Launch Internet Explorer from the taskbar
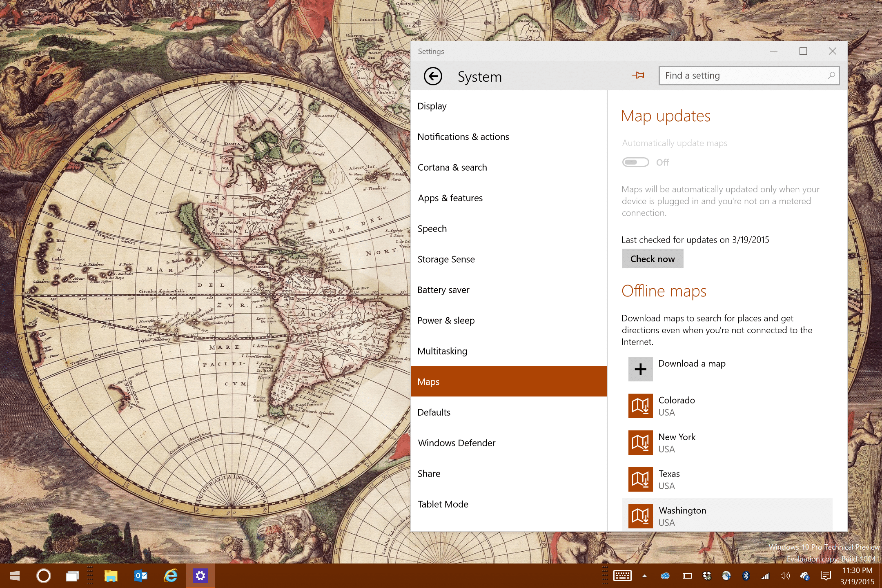The height and width of the screenshot is (588, 882). [x=170, y=576]
